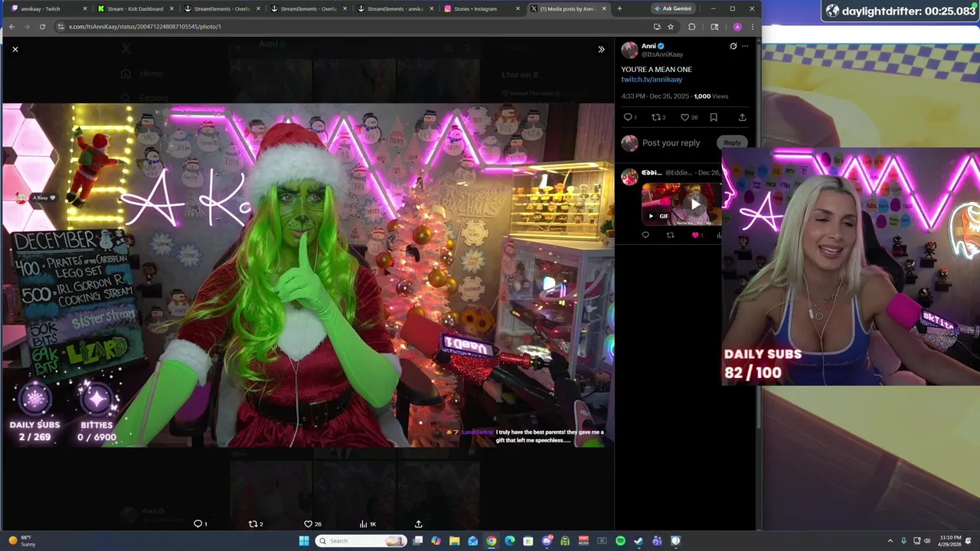This screenshot has width=980, height=551.
Task: Bookmark the post
Action: tap(714, 117)
